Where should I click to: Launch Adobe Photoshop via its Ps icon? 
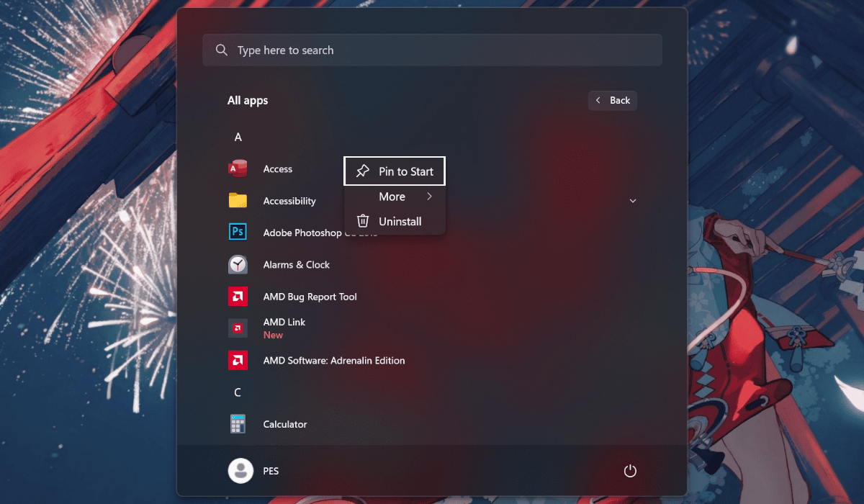238,233
